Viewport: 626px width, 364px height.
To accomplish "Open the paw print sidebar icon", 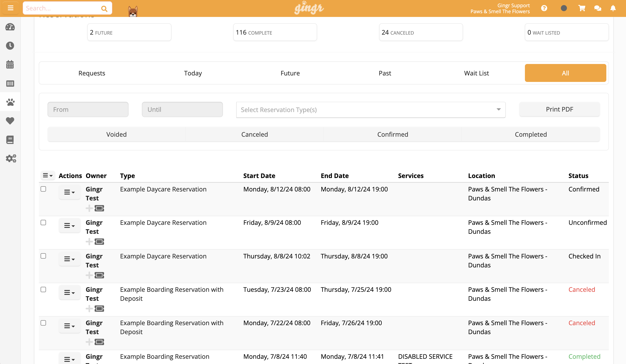I will tap(10, 102).
